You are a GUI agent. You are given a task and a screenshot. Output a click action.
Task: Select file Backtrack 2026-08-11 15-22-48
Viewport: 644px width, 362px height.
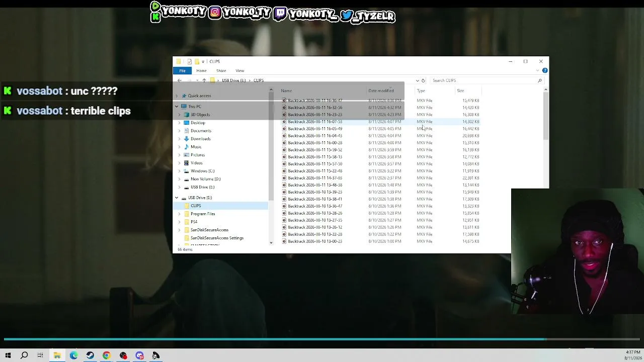tap(315, 171)
